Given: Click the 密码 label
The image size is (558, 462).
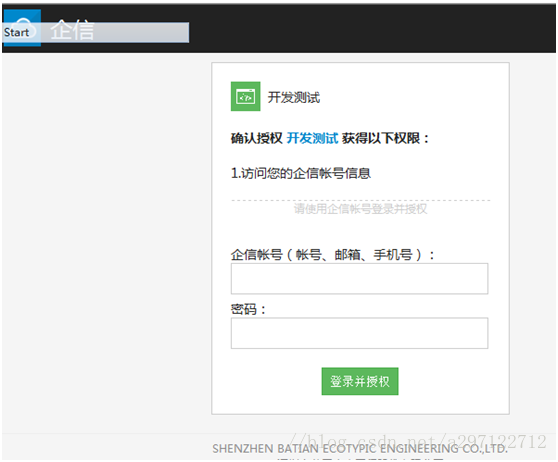Looking at the screenshot, I should [x=248, y=309].
